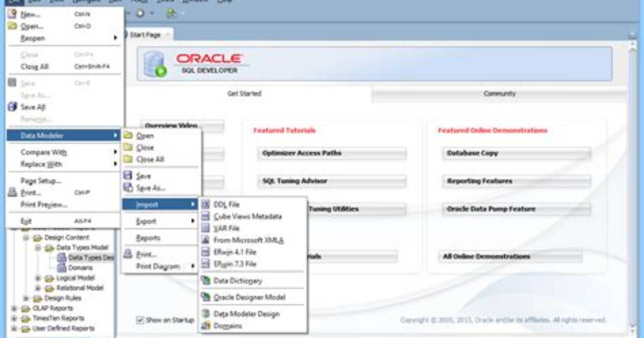
Task: Expand the OLAP Reports tree node
Action: (14, 308)
